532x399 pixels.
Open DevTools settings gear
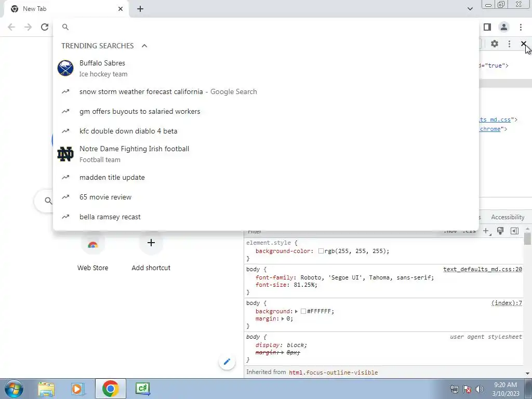coord(495,44)
